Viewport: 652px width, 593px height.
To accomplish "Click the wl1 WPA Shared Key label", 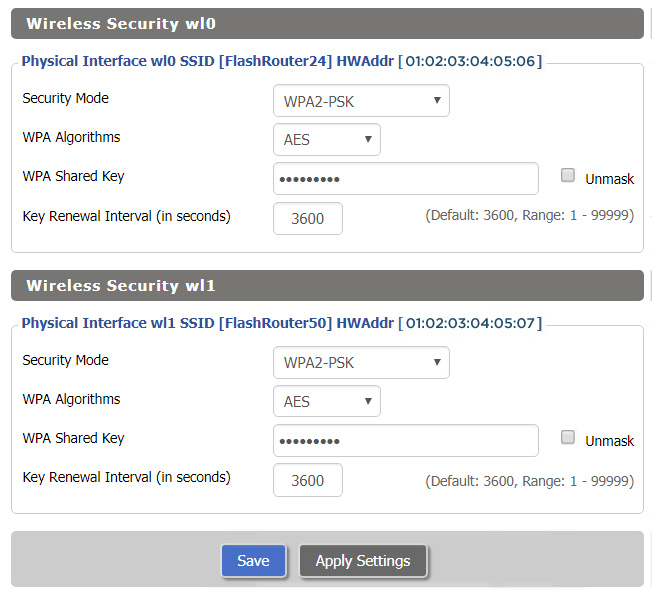I will point(73,438).
